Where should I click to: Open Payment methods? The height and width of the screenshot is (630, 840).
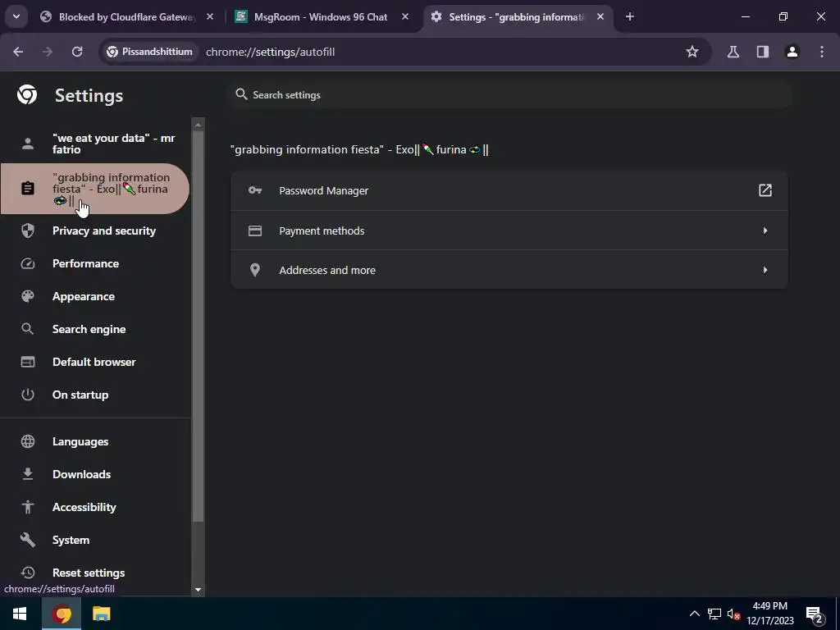point(509,231)
